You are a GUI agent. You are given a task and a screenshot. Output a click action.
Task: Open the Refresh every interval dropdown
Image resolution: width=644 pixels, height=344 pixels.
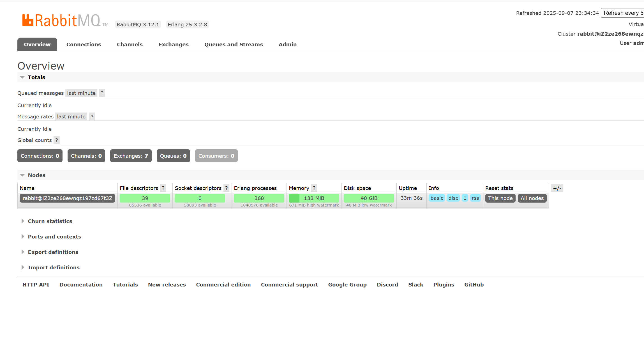(622, 13)
